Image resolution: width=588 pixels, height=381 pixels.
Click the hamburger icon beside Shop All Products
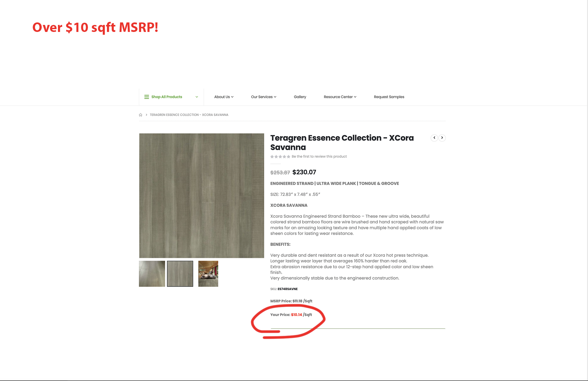(146, 97)
